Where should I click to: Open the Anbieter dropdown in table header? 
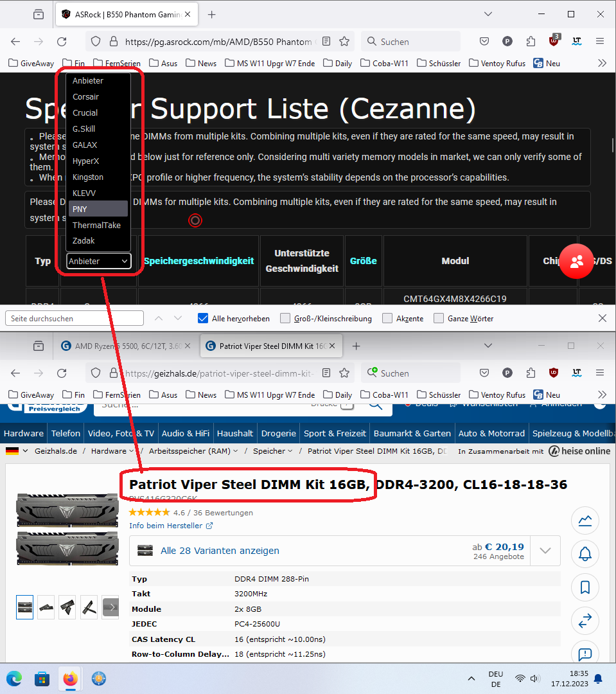99,261
